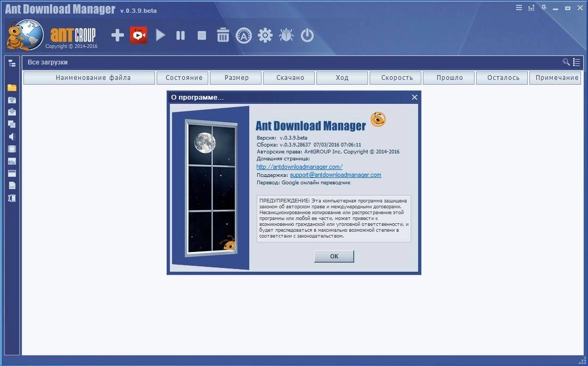Sort by 'Размер' column header

(235, 78)
